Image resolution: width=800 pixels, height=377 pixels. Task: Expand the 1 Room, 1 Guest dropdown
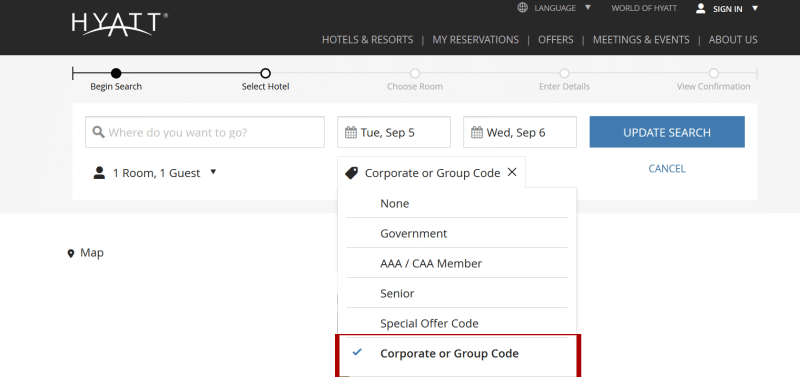pos(155,173)
